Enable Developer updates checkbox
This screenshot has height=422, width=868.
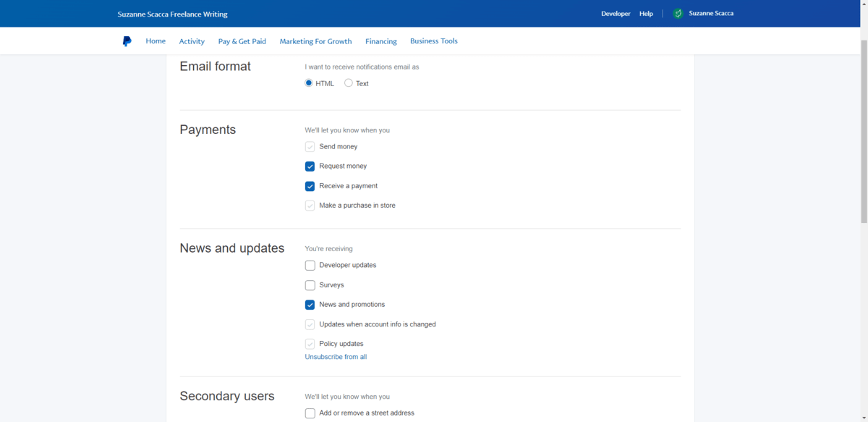click(x=310, y=265)
